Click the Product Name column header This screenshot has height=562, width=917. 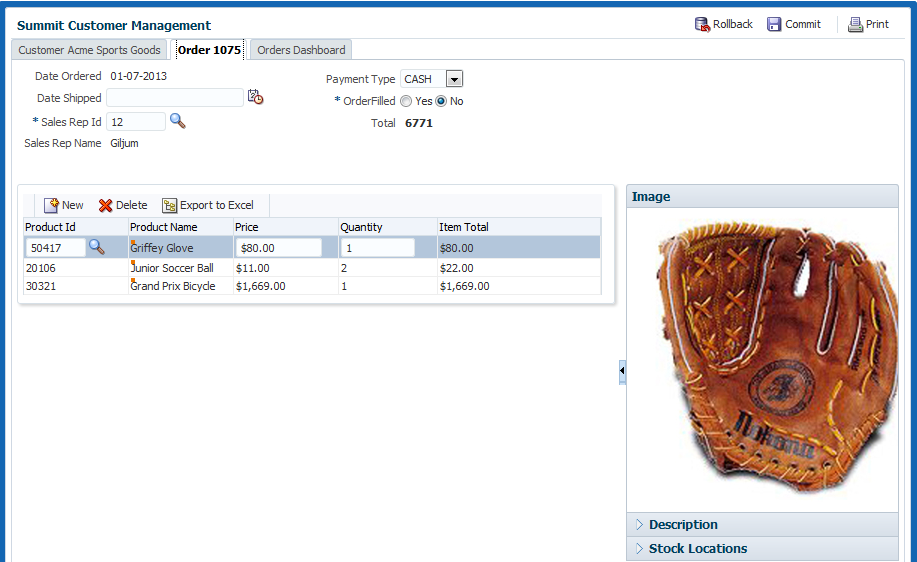(181, 227)
